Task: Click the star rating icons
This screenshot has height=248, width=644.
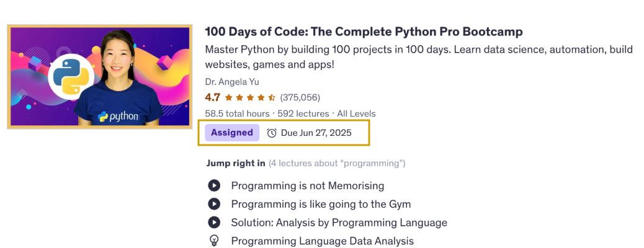Action: click(250, 98)
